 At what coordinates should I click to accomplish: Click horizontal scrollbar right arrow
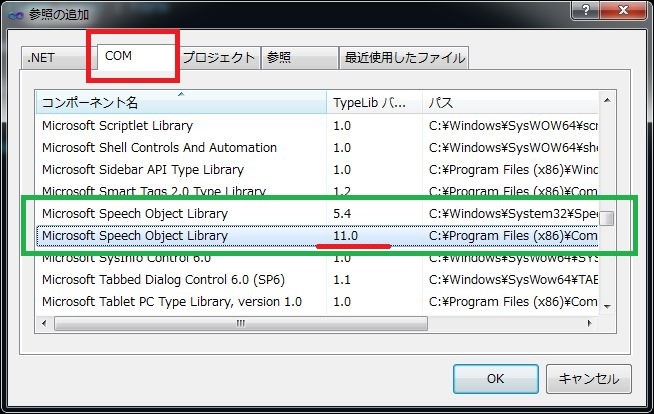click(589, 324)
